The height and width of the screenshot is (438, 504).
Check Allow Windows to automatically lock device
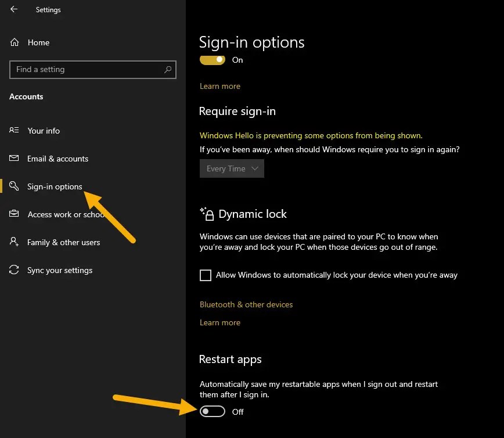point(206,275)
